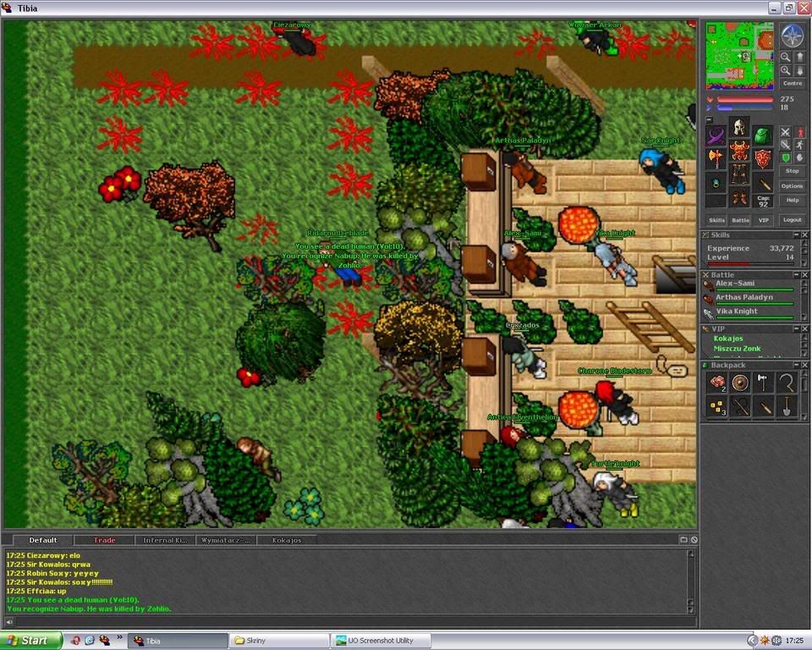
Task: Toggle chase opponent mode (running figure)
Action: [800, 145]
